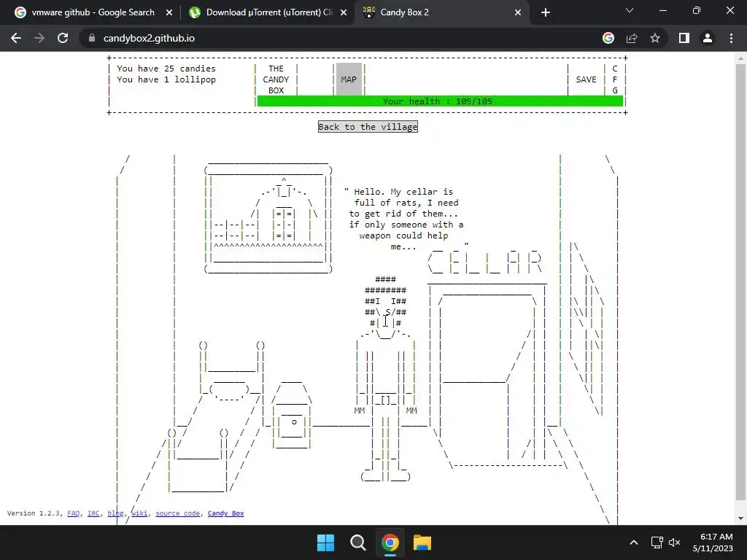Open the clock and date panel
Image resolution: width=747 pixels, height=560 pixels.
[x=713, y=542]
